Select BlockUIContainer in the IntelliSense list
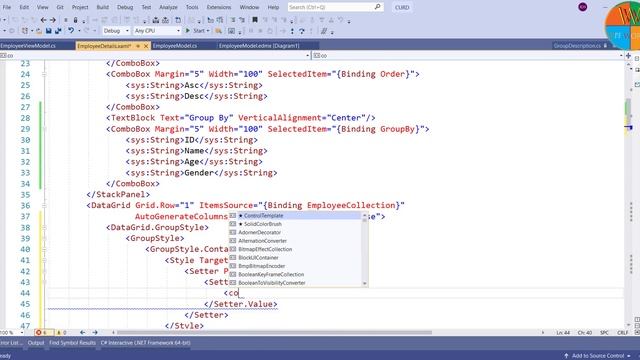This screenshot has width=640, height=360. 295,258
